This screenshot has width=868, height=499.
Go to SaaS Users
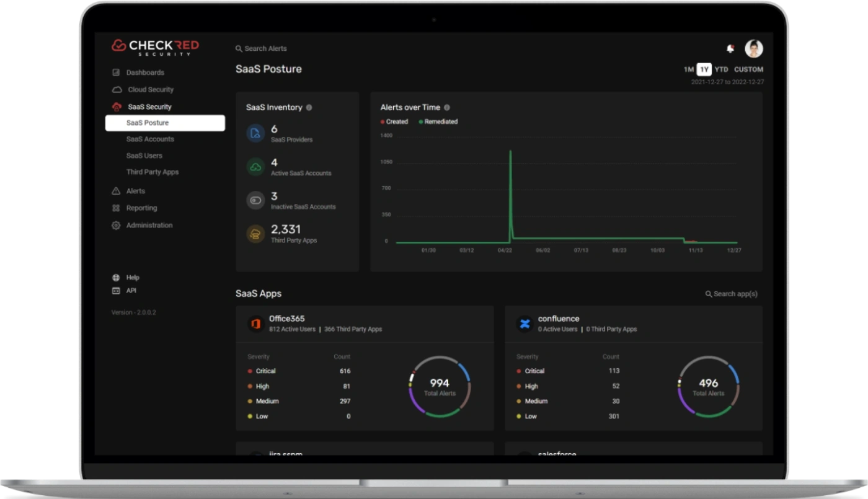(x=144, y=156)
